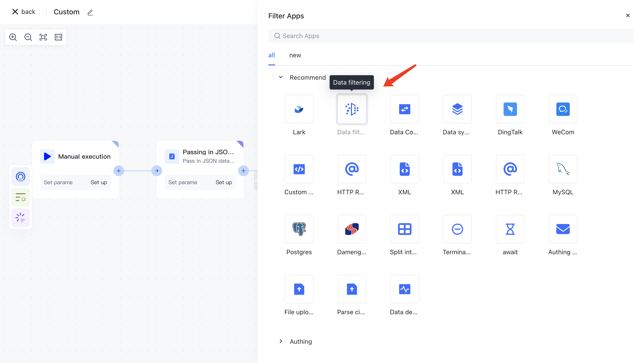This screenshot has width=644, height=363.
Task: Add node after Passing in JSON step
Action: (x=243, y=171)
